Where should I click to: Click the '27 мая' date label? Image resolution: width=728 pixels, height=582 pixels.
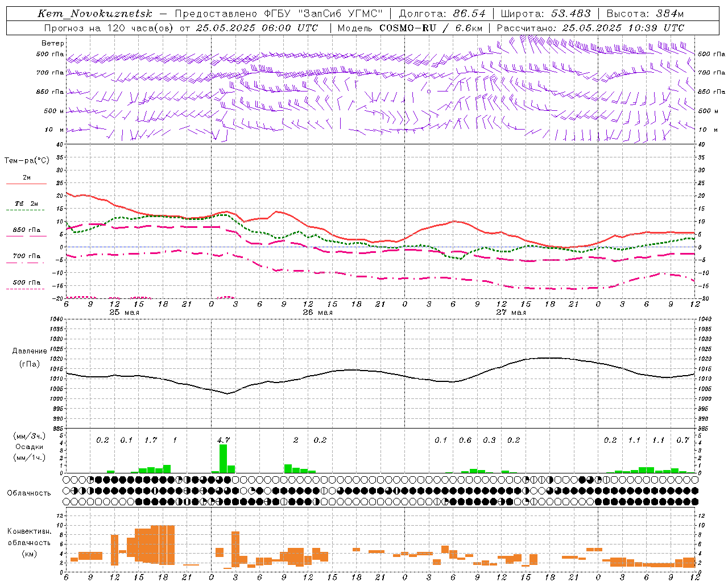coord(511,313)
